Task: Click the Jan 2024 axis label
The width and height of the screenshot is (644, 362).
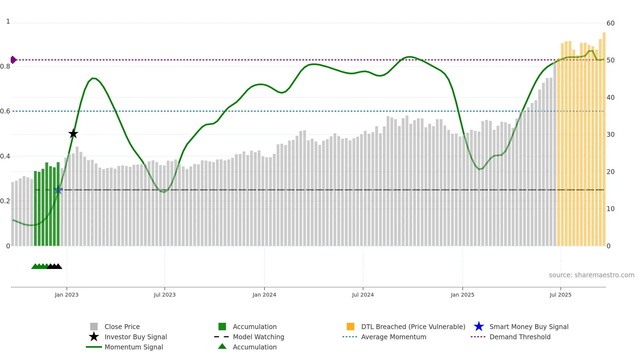Action: point(264,295)
